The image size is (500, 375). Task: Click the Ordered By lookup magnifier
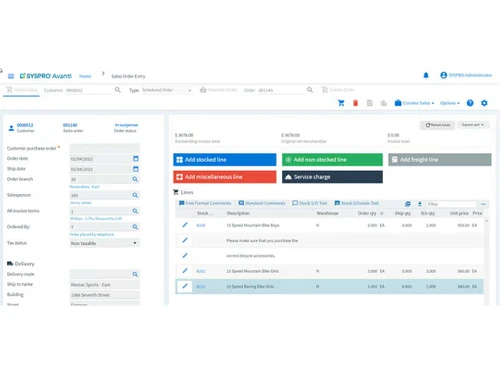[x=135, y=227]
